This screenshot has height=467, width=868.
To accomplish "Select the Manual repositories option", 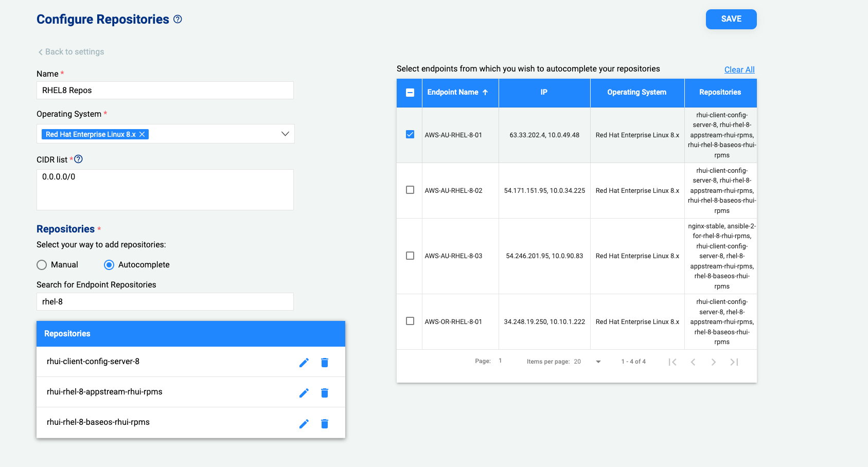I will tap(42, 264).
